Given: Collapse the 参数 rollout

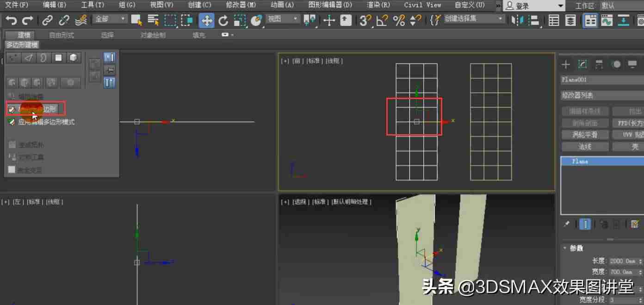Looking at the screenshot, I should click(576, 248).
